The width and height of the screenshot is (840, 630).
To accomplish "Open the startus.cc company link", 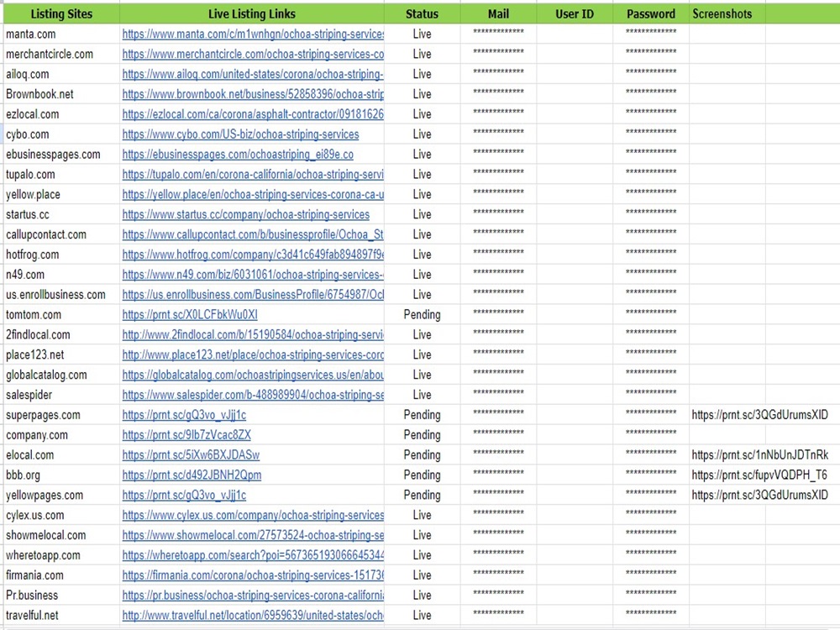I will click(246, 215).
